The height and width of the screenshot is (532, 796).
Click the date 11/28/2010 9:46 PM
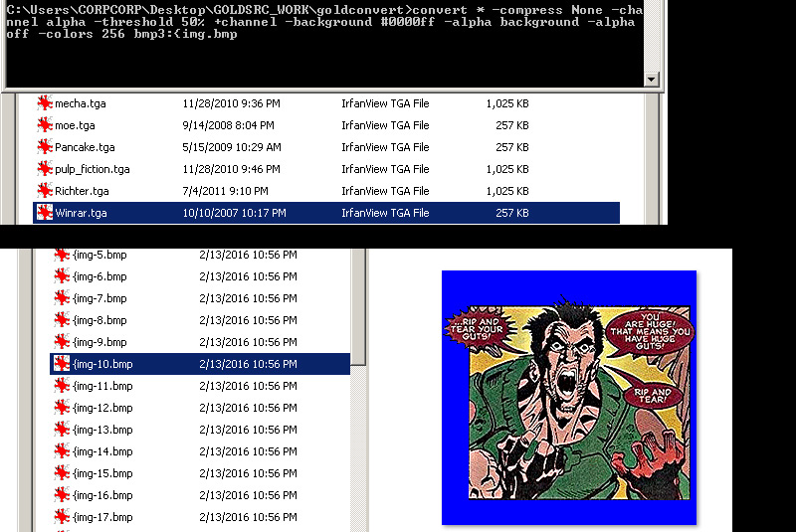tap(231, 169)
